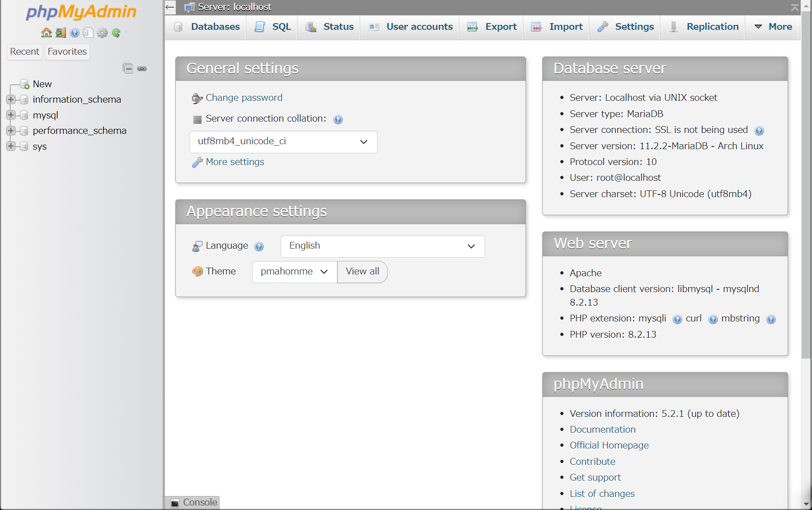The width and height of the screenshot is (812, 510).
Task: Click the collapse top menu arrow icon
Action: (795, 7)
